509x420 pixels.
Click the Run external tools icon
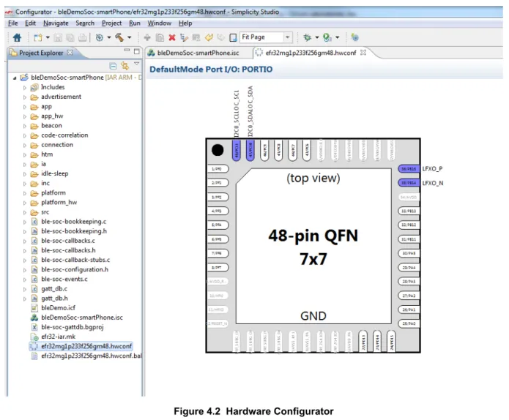pos(327,37)
